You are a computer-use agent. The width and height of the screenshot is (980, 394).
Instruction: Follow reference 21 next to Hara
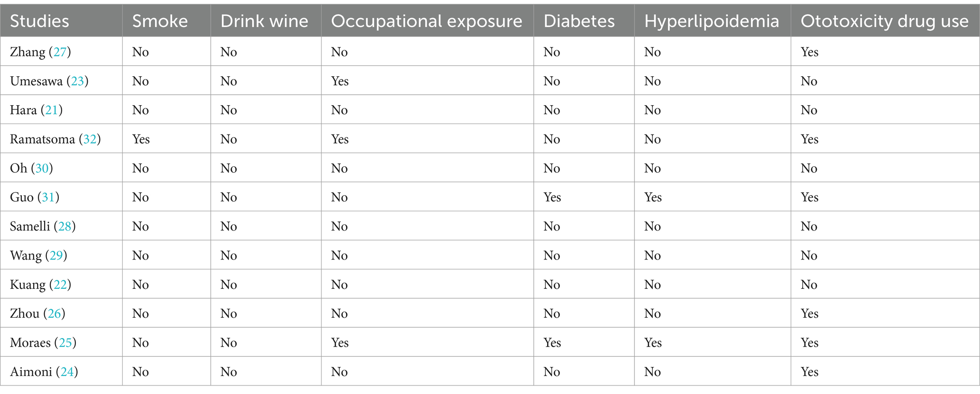[x=52, y=110]
